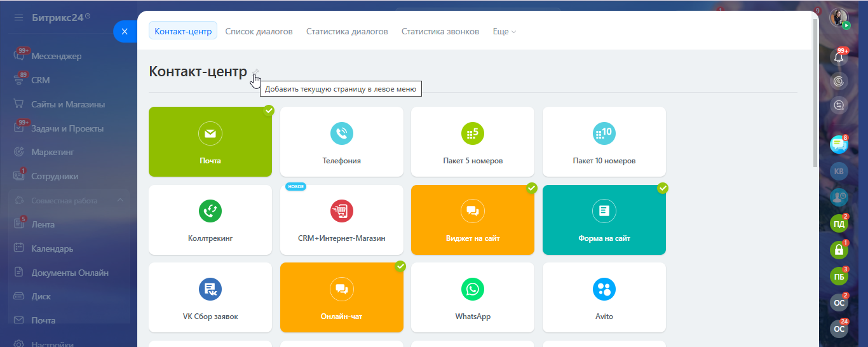Screen dimensions: 868x347
Task: Click the vertical scrollbar of the panel
Action: (x=815, y=95)
